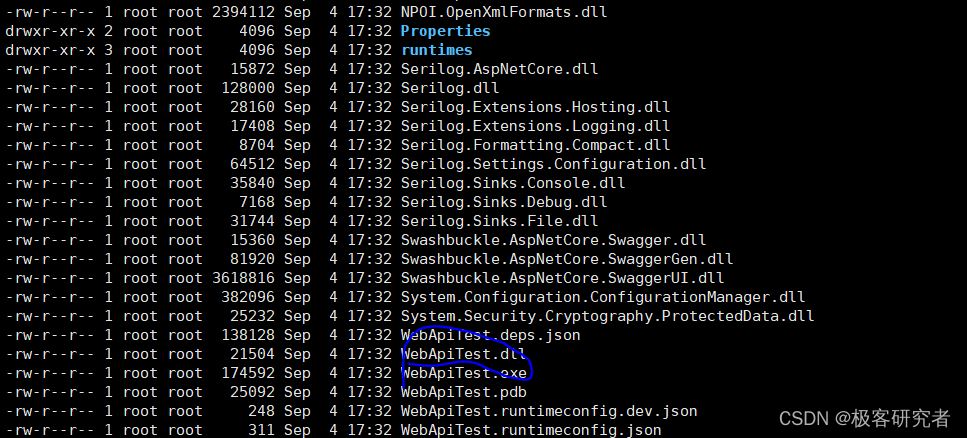The image size is (967, 438).
Task: Click the Properties directory name
Action: (x=445, y=31)
